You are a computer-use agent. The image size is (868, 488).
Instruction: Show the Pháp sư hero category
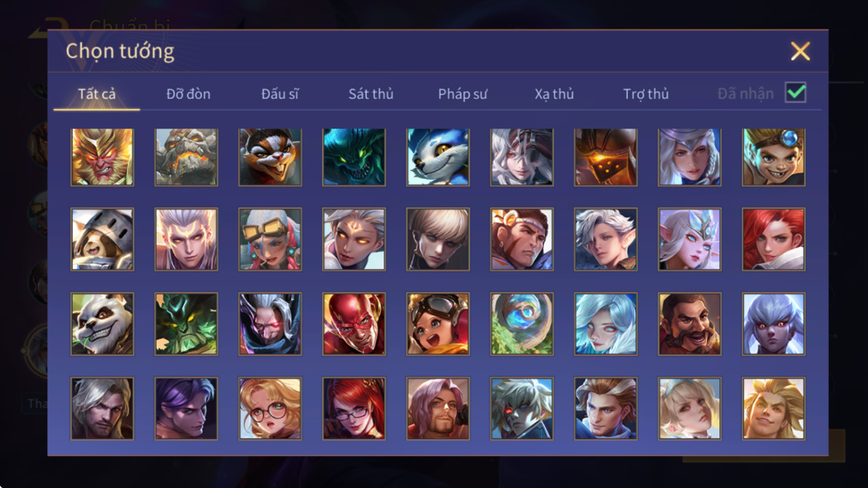tap(463, 94)
